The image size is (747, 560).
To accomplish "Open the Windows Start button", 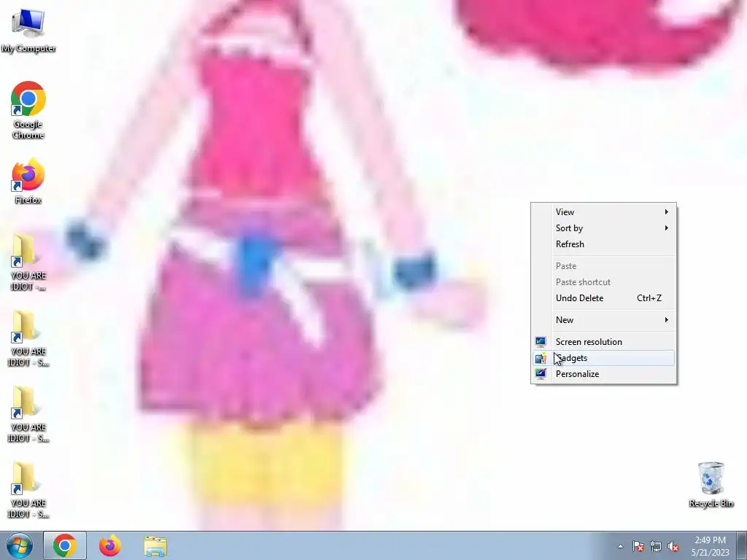I will (20, 545).
